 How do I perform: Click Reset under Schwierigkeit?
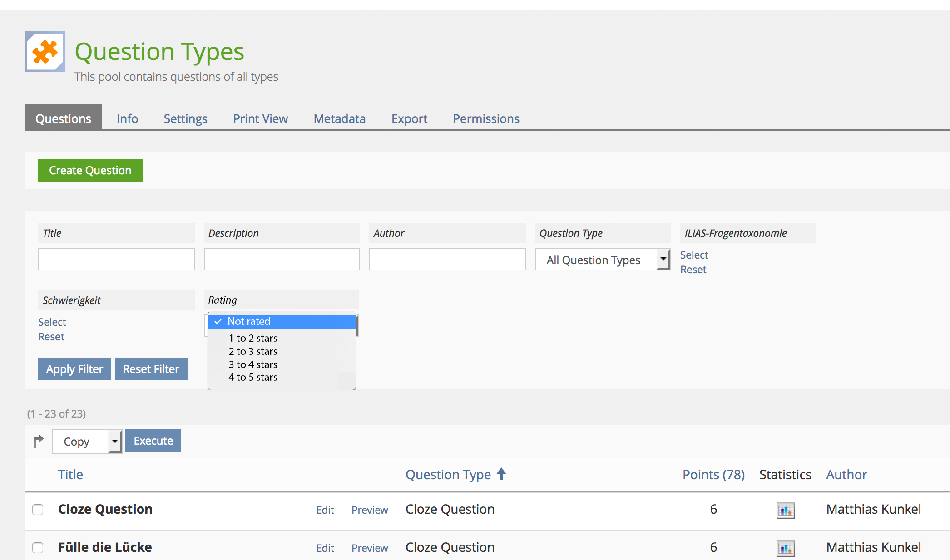[51, 337]
